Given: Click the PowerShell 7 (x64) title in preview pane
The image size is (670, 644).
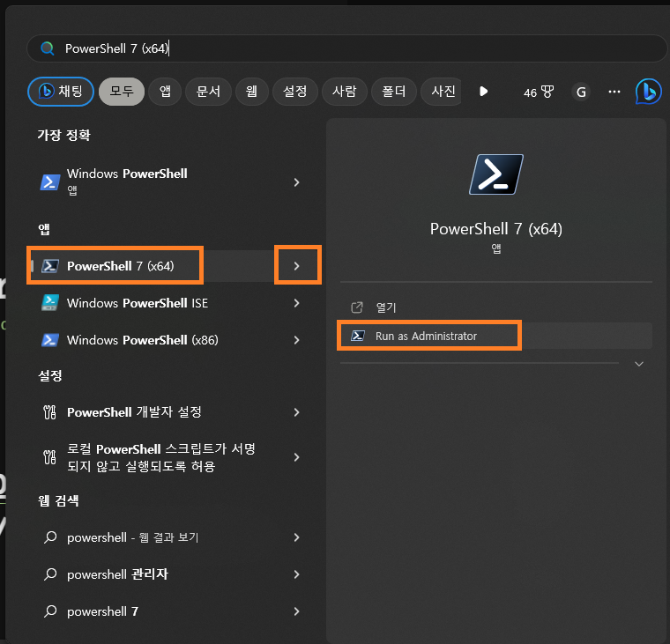Looking at the screenshot, I should pyautogui.click(x=496, y=229).
